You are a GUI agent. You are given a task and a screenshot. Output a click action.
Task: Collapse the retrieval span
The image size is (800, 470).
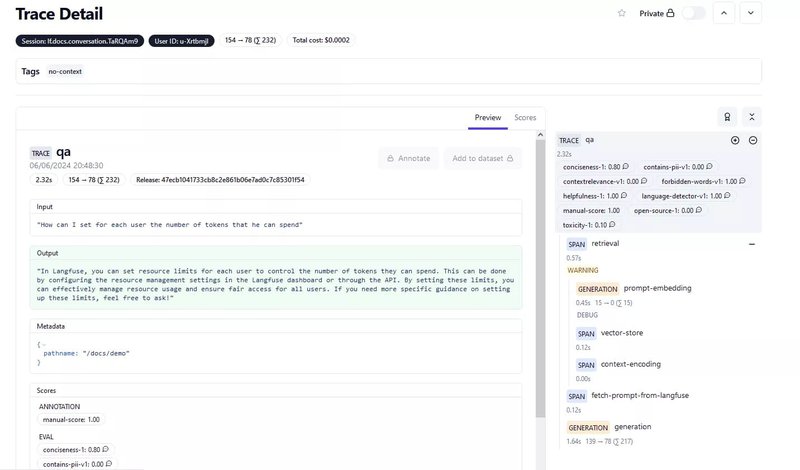coord(752,244)
